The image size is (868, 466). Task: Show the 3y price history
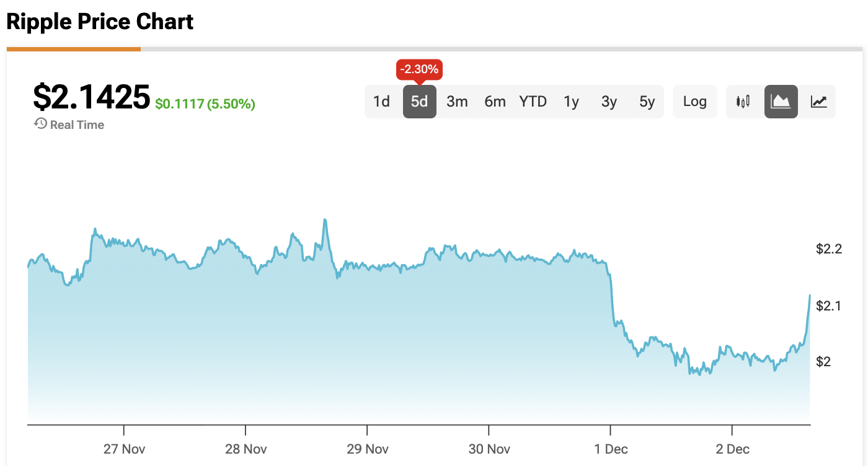point(609,102)
